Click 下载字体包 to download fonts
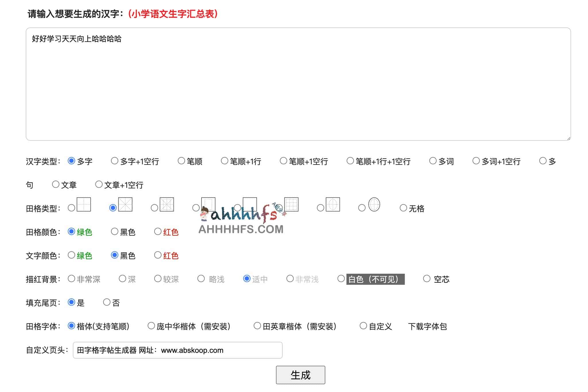This screenshot has width=588, height=392. point(428,326)
